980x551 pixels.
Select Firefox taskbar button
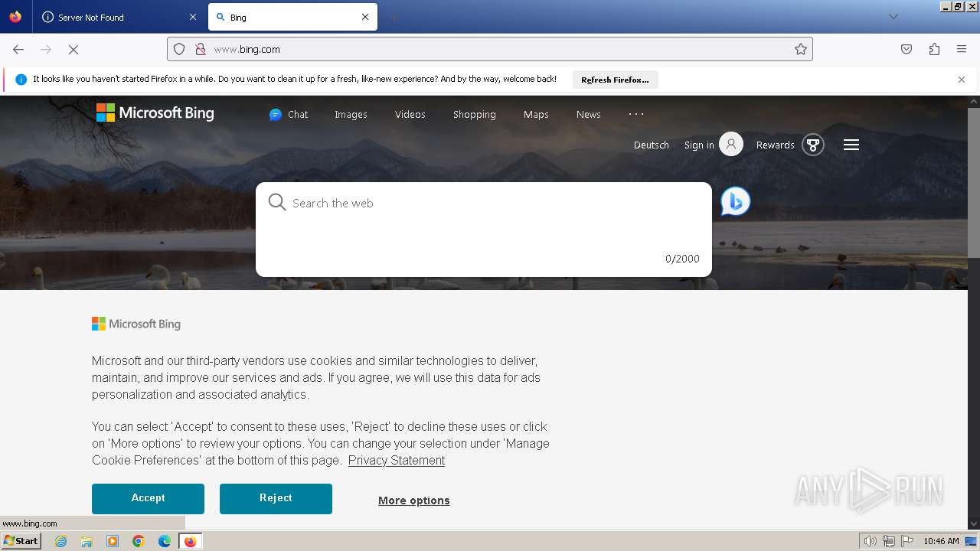[191, 541]
